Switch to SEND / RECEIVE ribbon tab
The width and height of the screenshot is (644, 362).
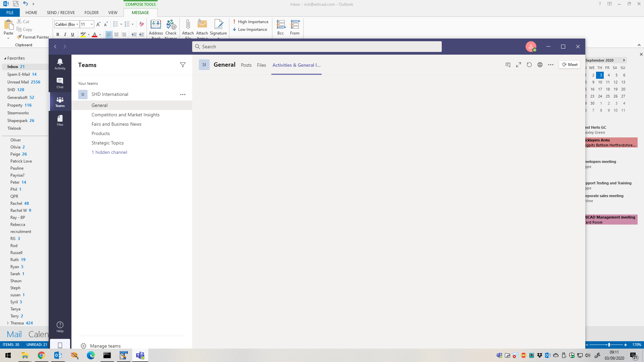(x=61, y=12)
